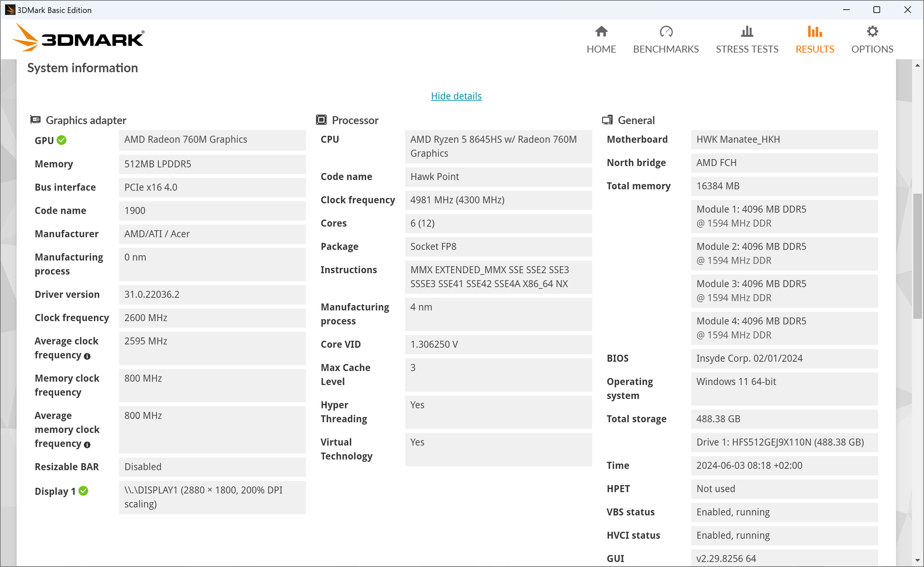
Task: Click the AMD FCH north bridge value
Action: tap(785, 163)
